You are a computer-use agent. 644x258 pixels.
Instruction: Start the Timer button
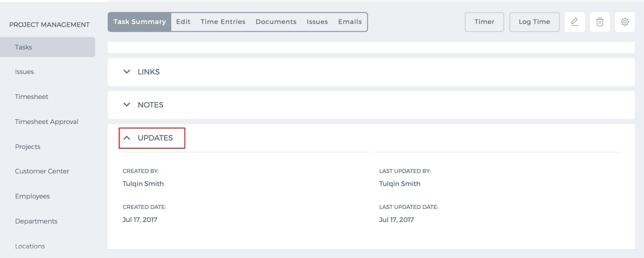484,22
